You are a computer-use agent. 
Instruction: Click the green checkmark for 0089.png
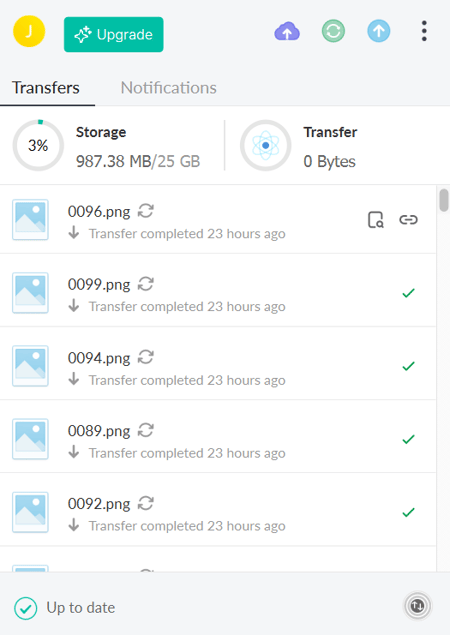408,439
